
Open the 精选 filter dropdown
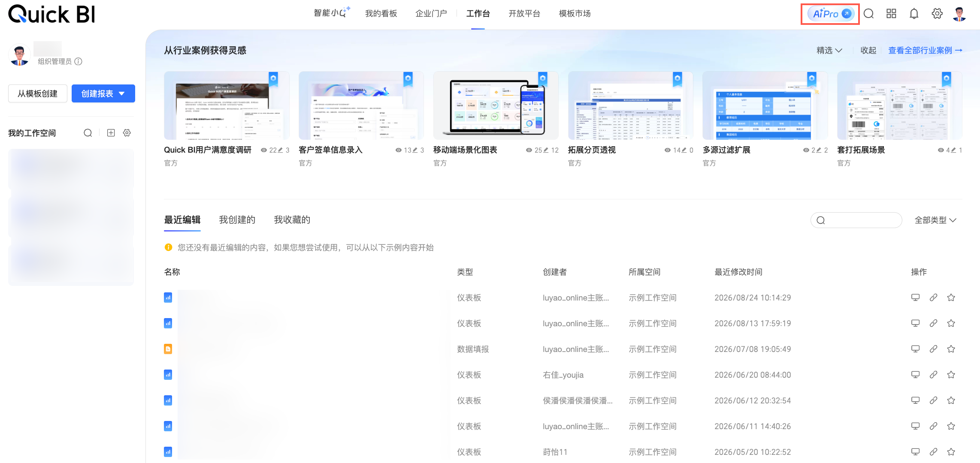tap(829, 51)
